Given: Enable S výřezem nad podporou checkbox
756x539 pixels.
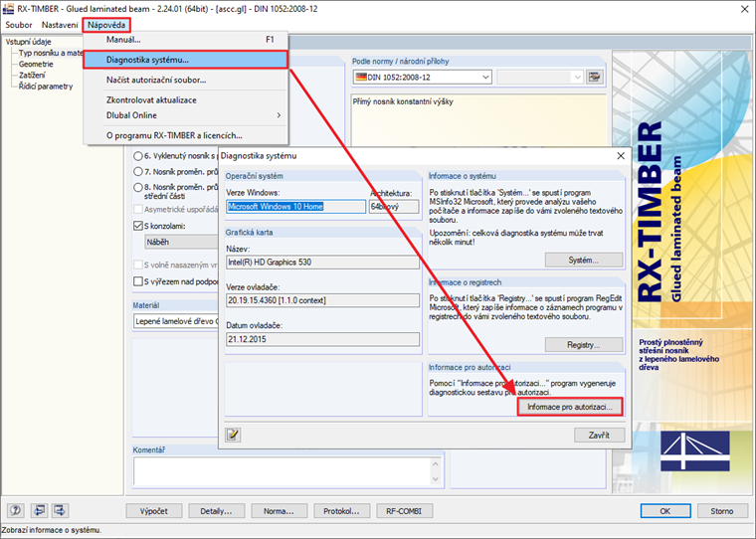Looking at the screenshot, I should [x=138, y=281].
